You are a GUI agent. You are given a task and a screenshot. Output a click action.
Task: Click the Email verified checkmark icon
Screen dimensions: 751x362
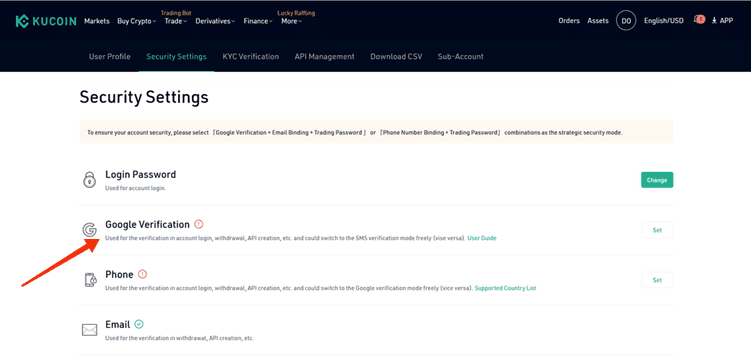(x=139, y=324)
